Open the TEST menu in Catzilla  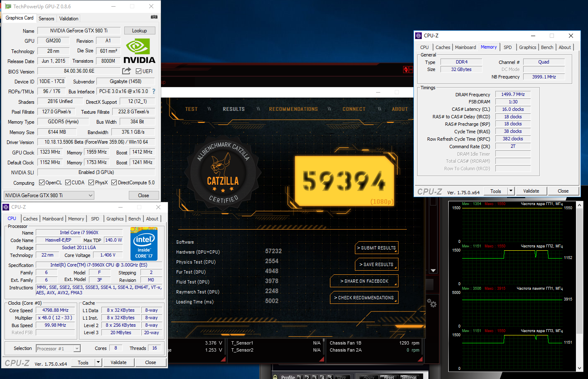click(x=192, y=109)
